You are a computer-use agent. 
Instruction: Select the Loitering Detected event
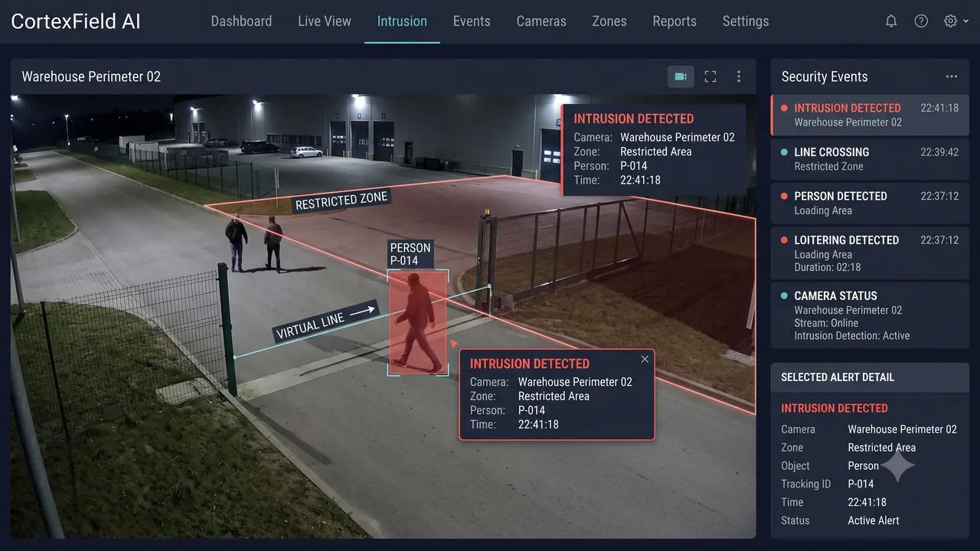870,253
